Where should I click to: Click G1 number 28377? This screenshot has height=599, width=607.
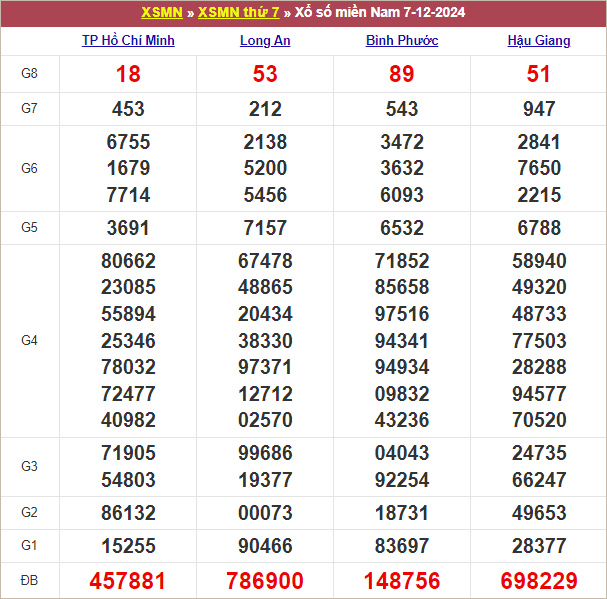[x=539, y=546]
